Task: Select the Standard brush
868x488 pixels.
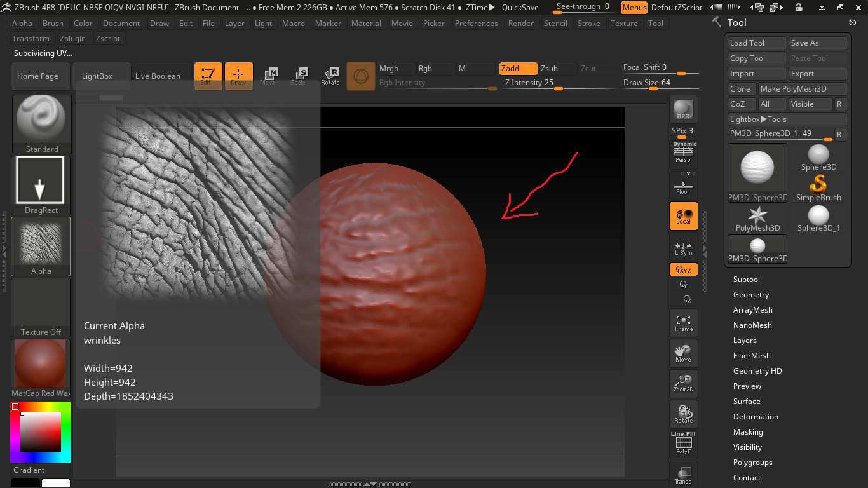Action: 41,121
